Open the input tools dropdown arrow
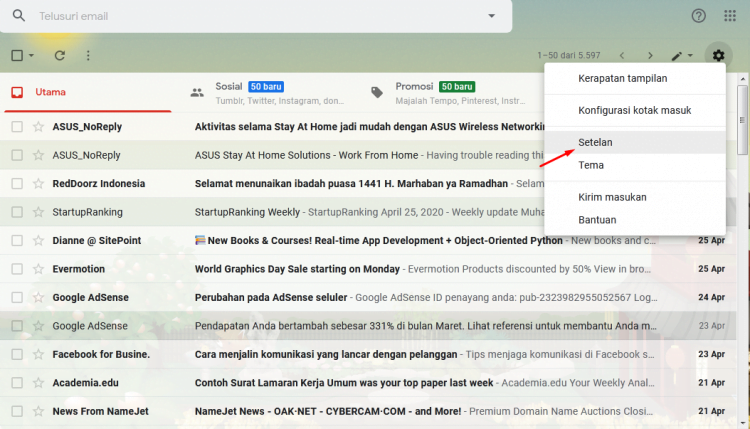Viewport: 750px width, 429px height. 690,55
